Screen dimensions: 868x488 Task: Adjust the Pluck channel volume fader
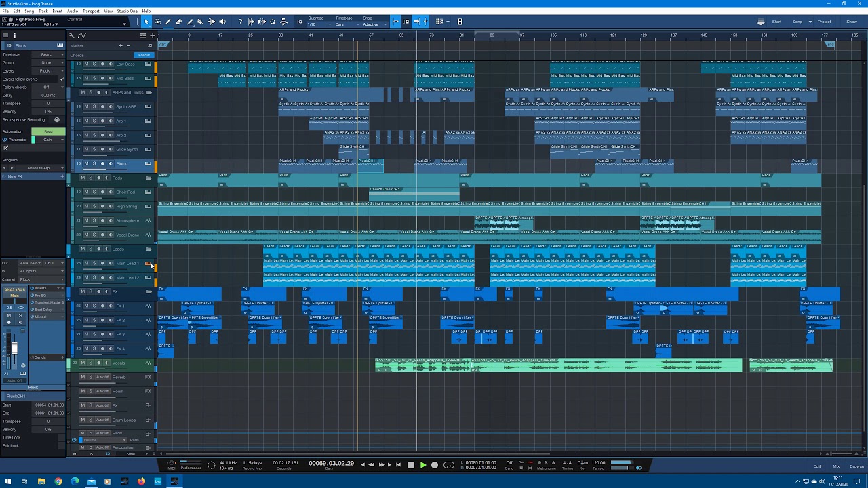click(14, 348)
